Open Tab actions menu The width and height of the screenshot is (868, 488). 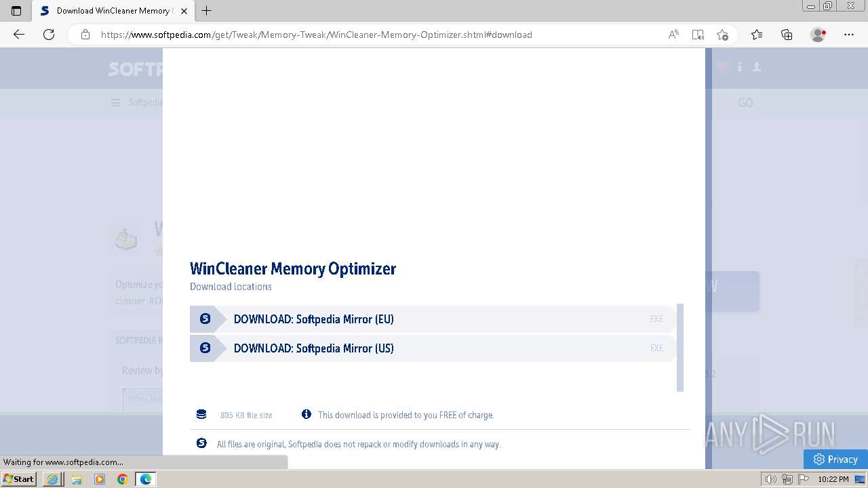[x=16, y=11]
